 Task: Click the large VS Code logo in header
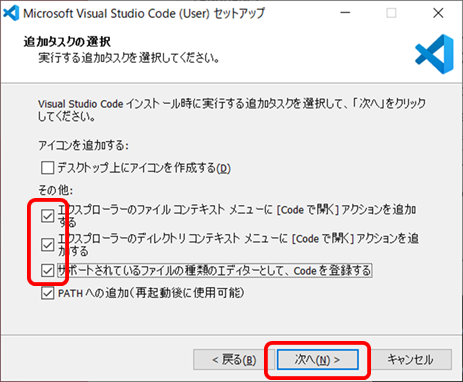click(434, 54)
